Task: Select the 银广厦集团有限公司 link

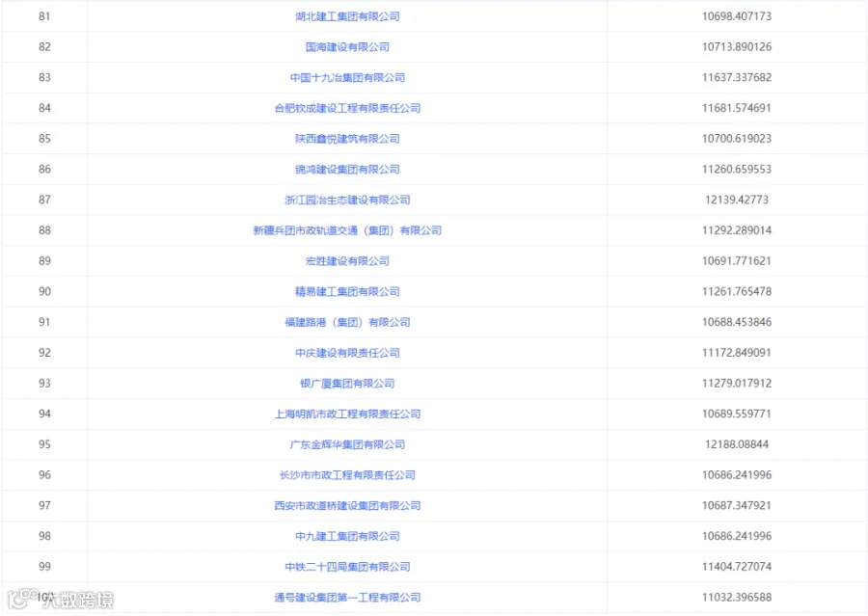Action: (x=347, y=383)
